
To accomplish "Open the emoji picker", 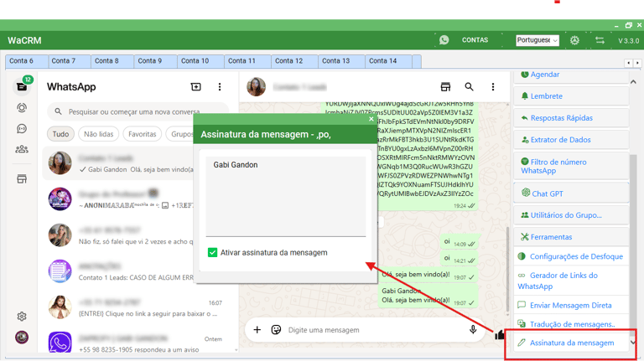I will [x=276, y=329].
